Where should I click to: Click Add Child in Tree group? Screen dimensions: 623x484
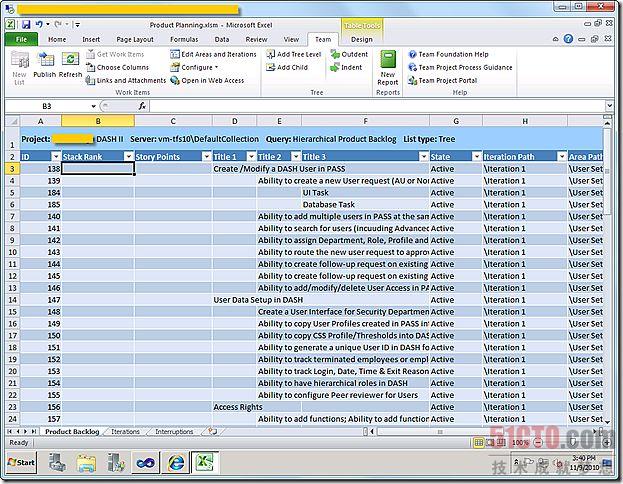pyautogui.click(x=287, y=67)
